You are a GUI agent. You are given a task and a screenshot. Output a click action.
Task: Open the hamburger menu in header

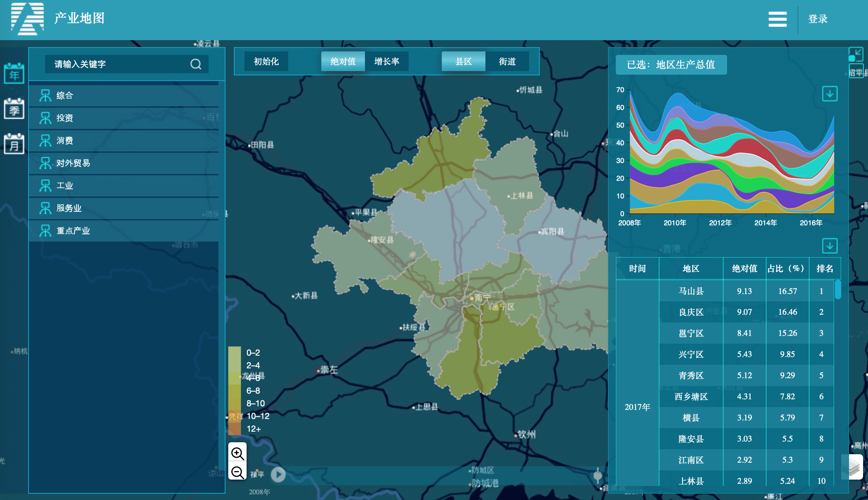pyautogui.click(x=777, y=19)
